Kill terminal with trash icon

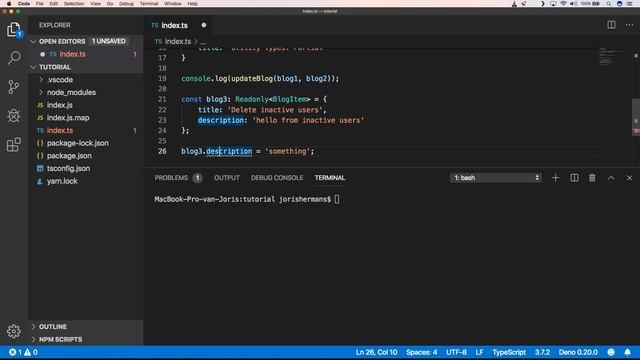(x=592, y=178)
